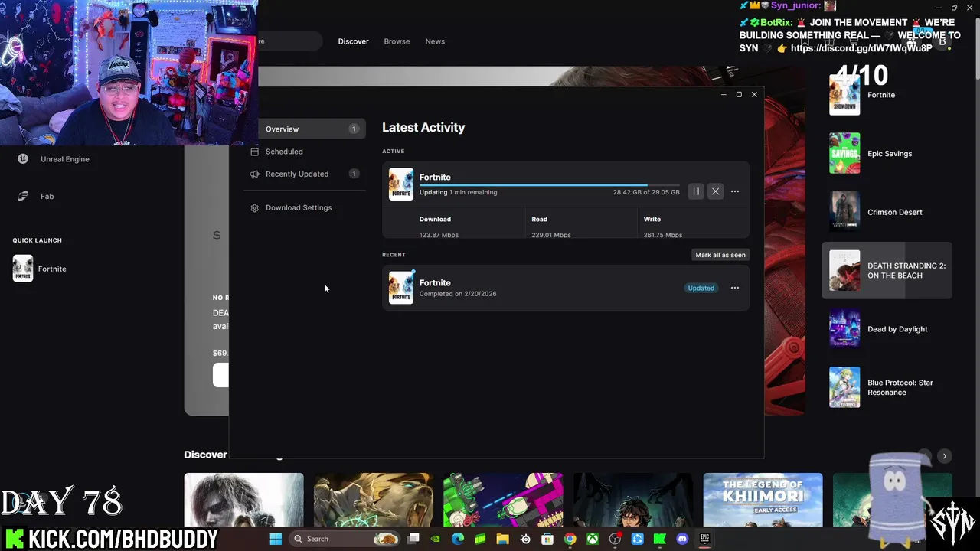Open the Windows Start menu

(276, 539)
